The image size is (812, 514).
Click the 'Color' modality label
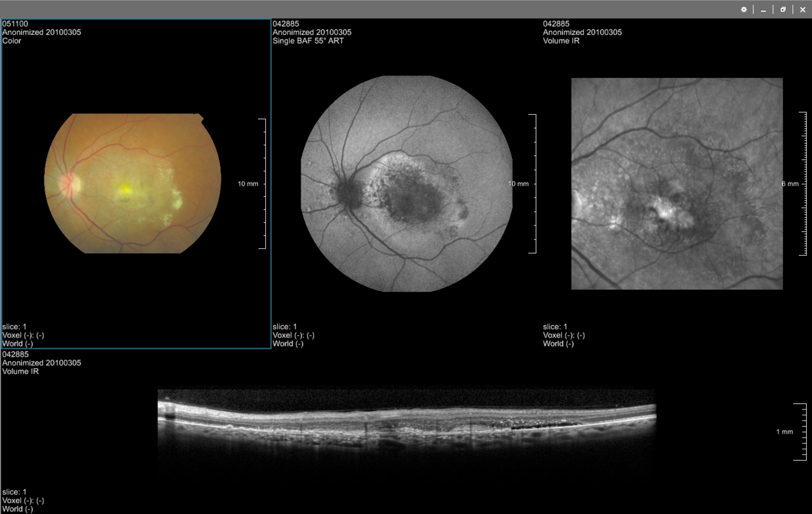[x=12, y=41]
